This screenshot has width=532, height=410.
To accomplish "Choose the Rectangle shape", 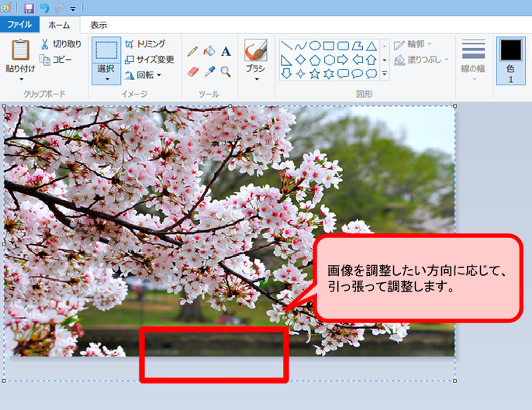I will click(x=329, y=46).
